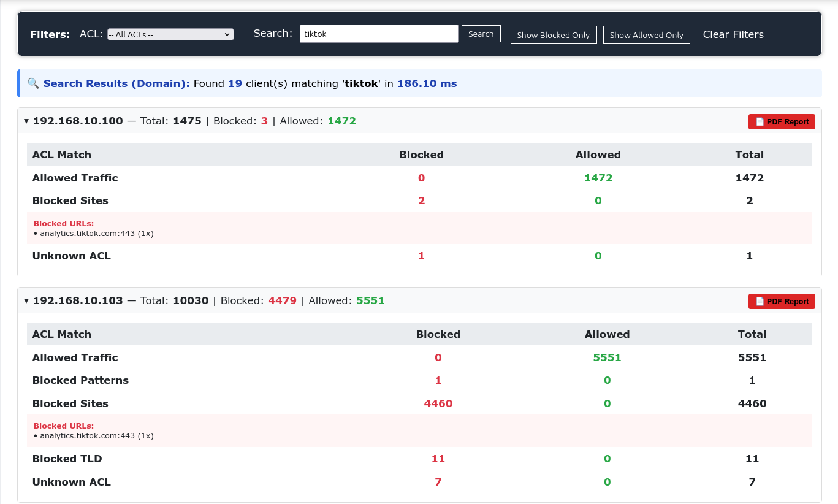
Task: Click Blocked URLs label under 192.168.10.100
Action: point(64,223)
